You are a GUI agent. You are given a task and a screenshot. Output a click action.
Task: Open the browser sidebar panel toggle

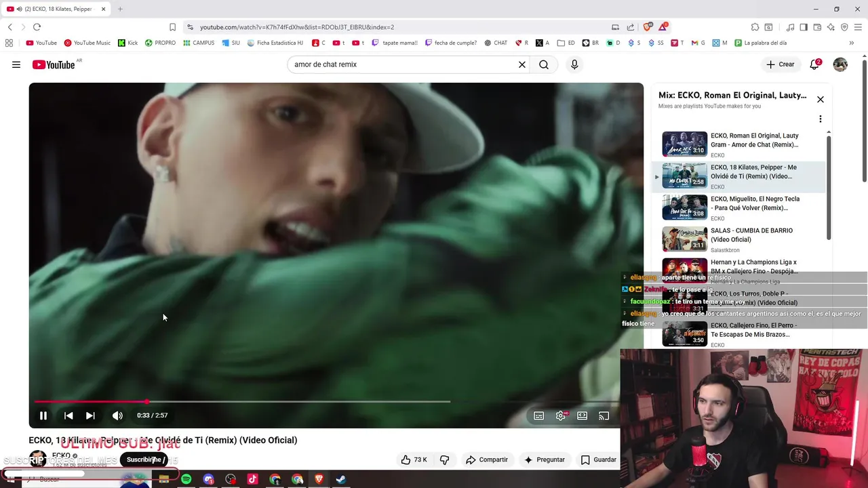(x=804, y=27)
